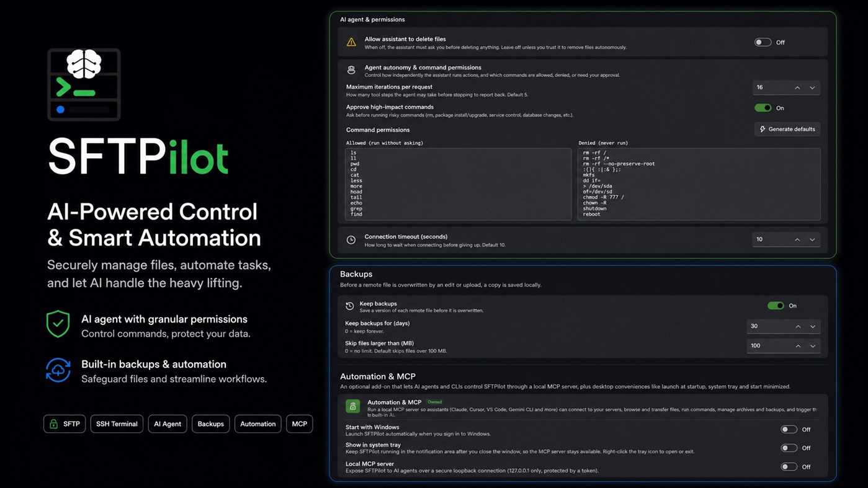This screenshot has height=488, width=868.
Task: Click the 'shutdown' entry in Denied list
Action: pos(594,208)
